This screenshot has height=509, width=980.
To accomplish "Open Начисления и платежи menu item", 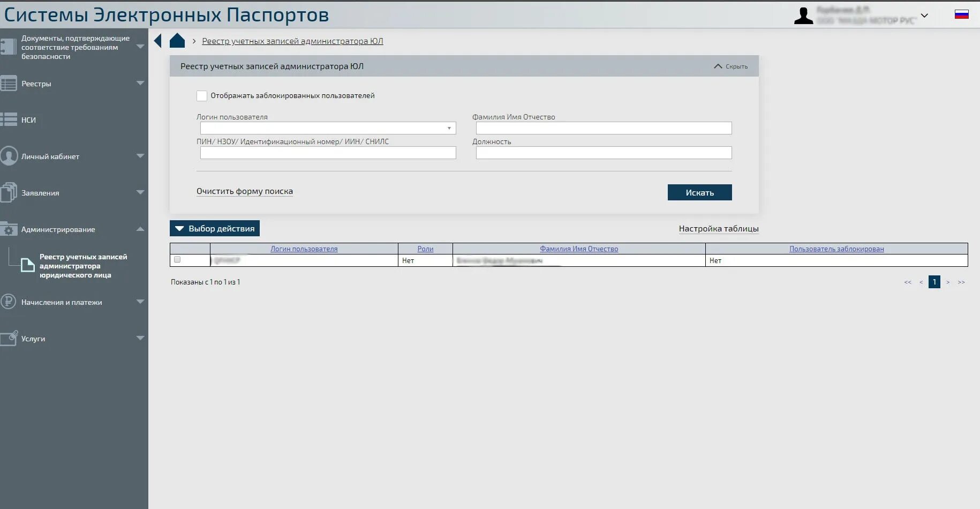I will coord(62,302).
